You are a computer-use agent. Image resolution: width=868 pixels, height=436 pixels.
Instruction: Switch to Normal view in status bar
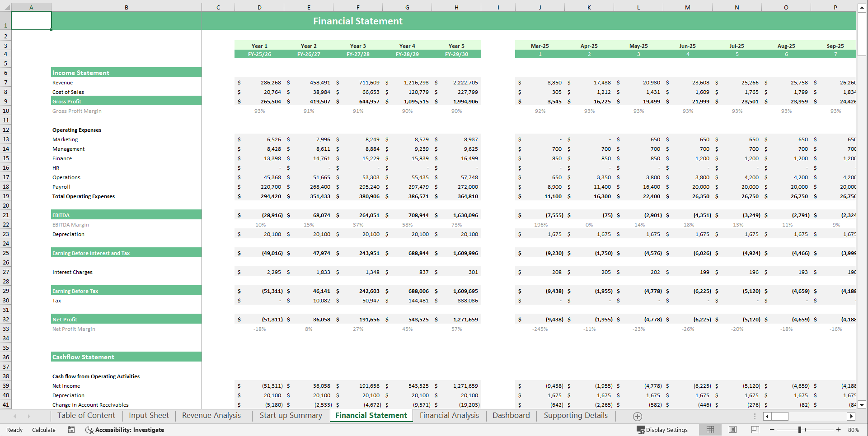click(x=710, y=430)
